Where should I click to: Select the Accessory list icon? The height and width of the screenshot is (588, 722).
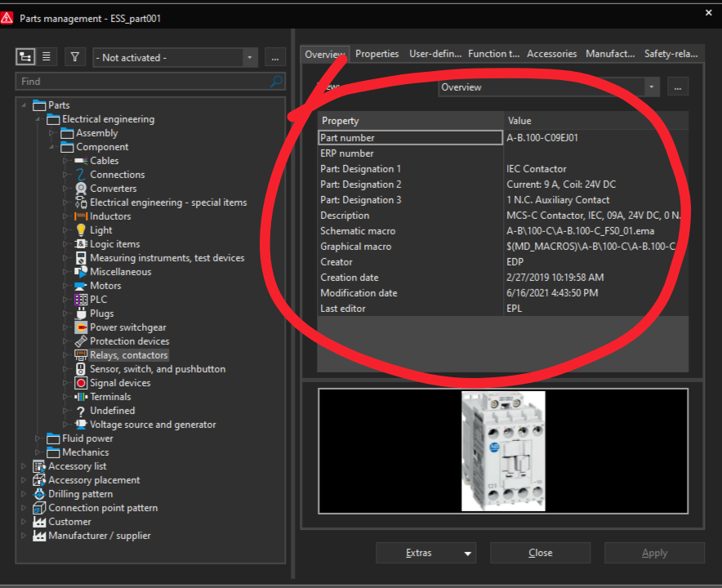(39, 466)
